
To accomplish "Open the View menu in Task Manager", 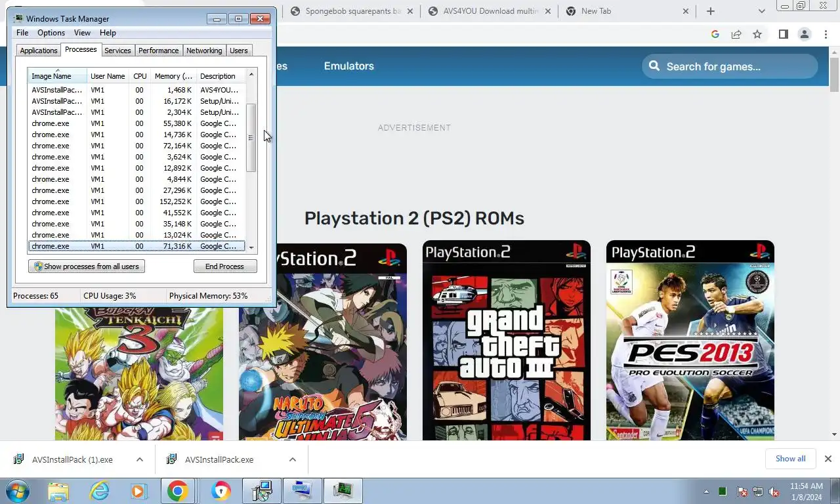I will 82,33.
